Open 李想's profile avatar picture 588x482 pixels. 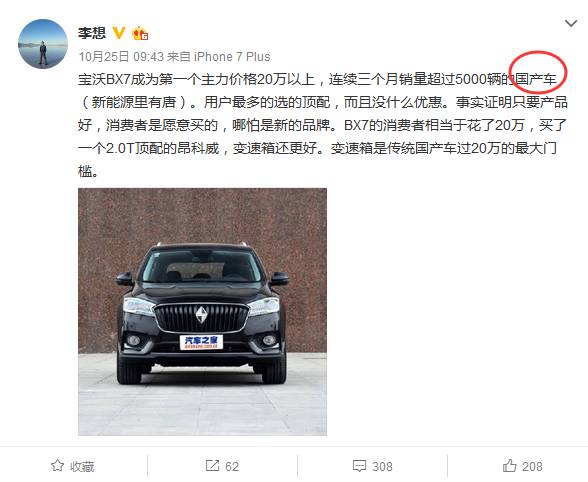tap(43, 44)
